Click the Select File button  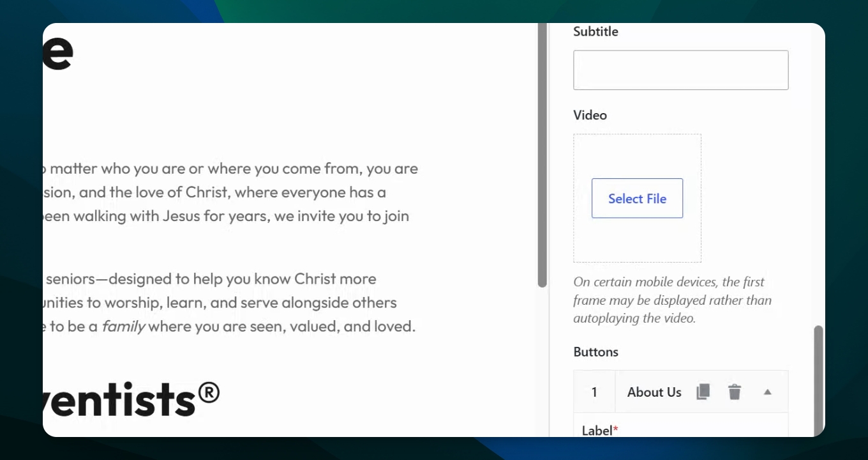pyautogui.click(x=637, y=198)
